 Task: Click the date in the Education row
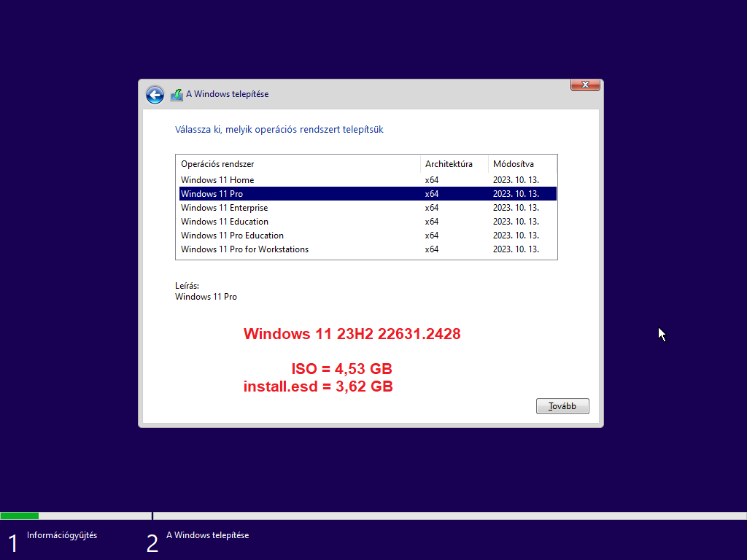pos(516,222)
